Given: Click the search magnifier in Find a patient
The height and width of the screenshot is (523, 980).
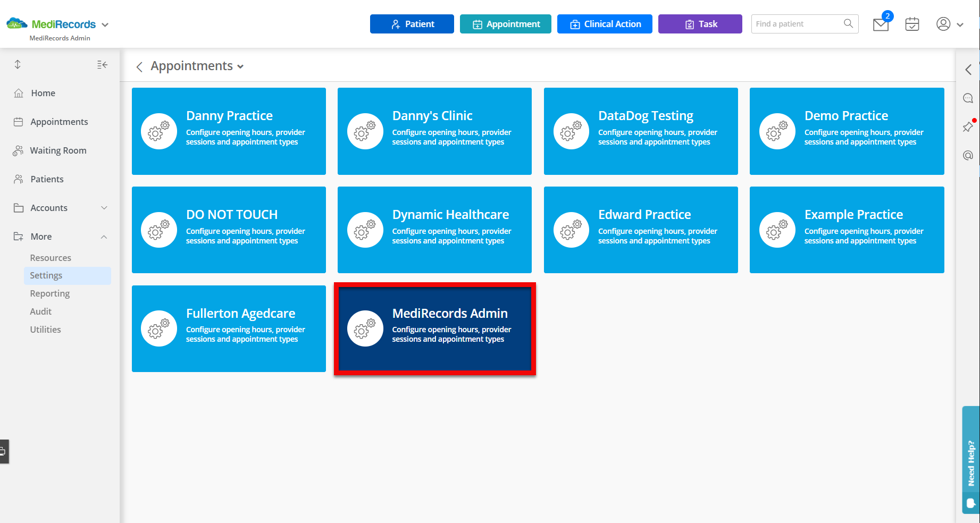Looking at the screenshot, I should point(848,23).
